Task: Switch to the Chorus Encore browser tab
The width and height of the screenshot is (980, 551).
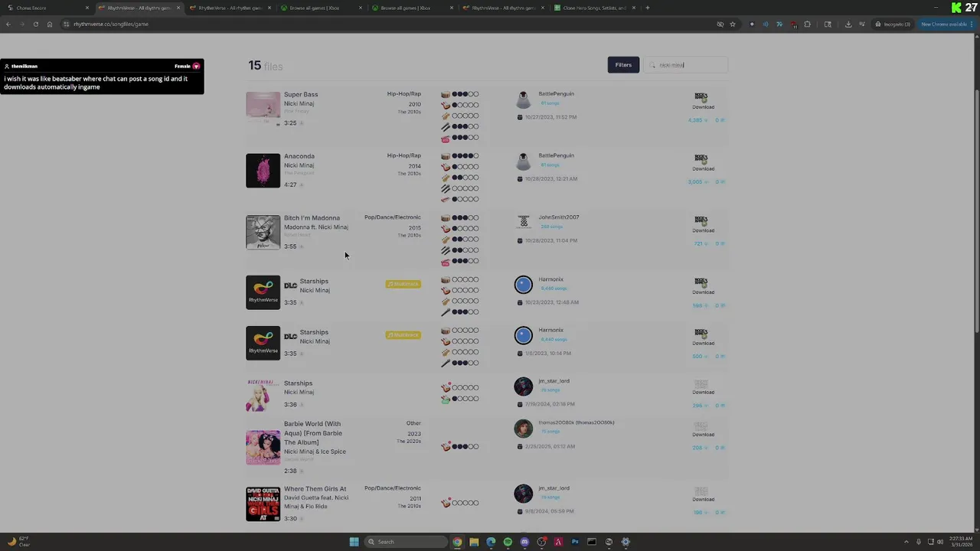Action: coord(46,8)
